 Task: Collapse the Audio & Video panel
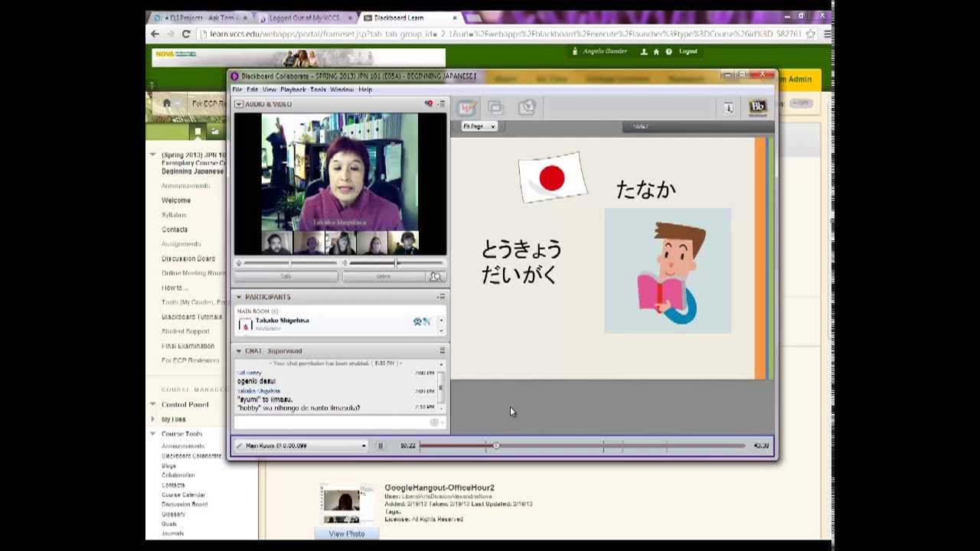point(239,104)
